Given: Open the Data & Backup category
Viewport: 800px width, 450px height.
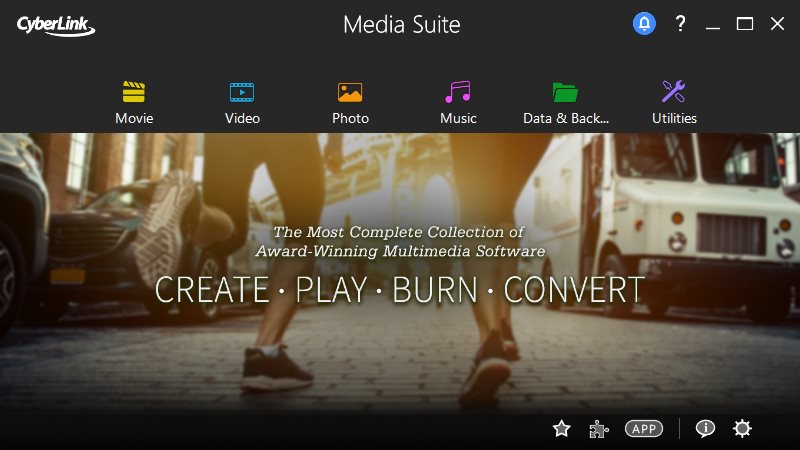Looking at the screenshot, I should click(566, 103).
